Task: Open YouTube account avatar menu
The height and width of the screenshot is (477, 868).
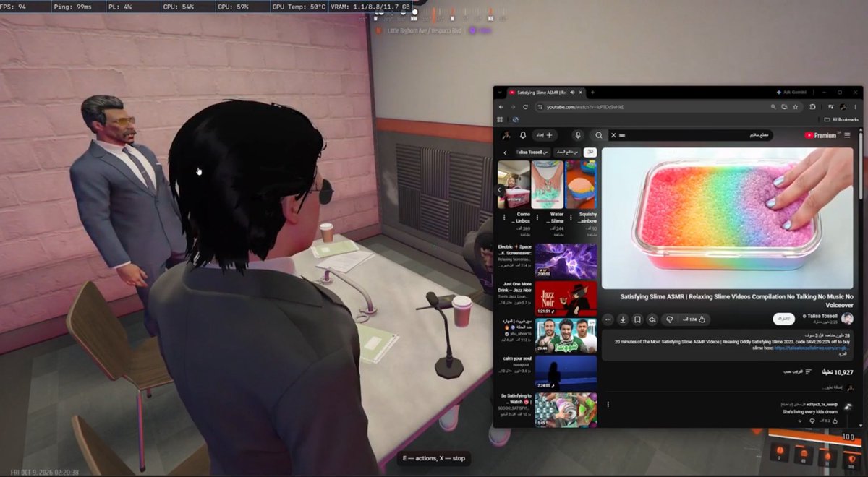Action: pos(507,135)
